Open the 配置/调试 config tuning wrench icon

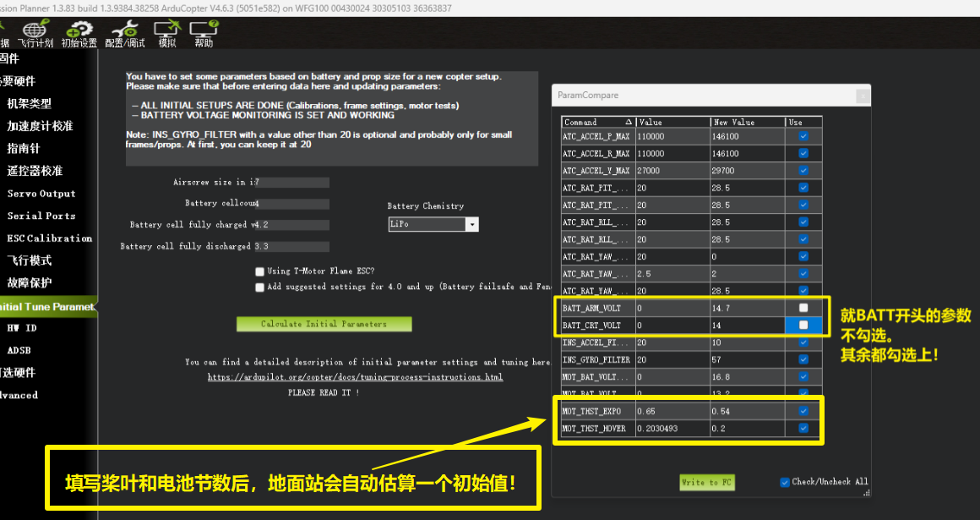[124, 32]
